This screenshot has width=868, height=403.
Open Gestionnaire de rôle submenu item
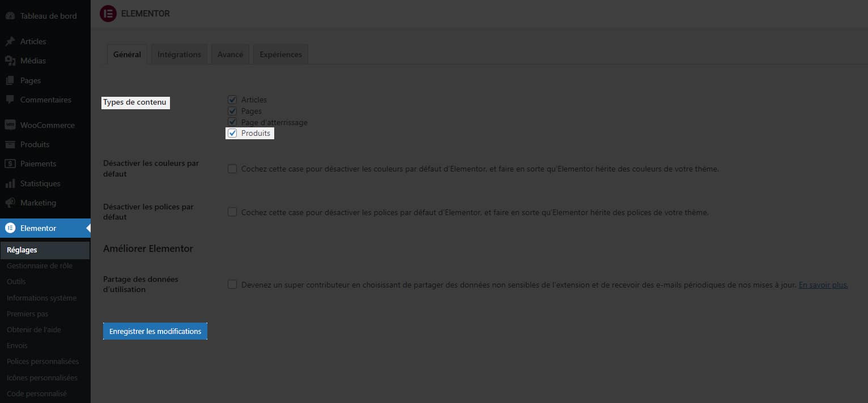coord(40,265)
